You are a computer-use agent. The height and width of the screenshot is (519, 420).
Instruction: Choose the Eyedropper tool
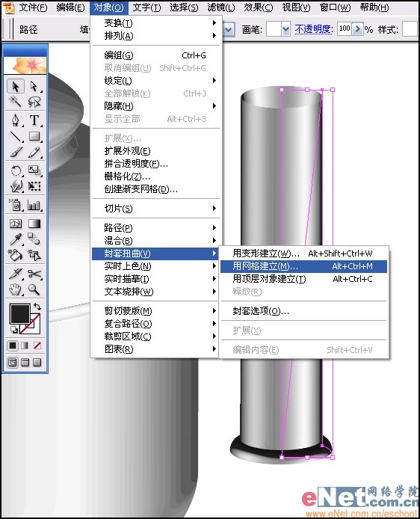[15, 239]
